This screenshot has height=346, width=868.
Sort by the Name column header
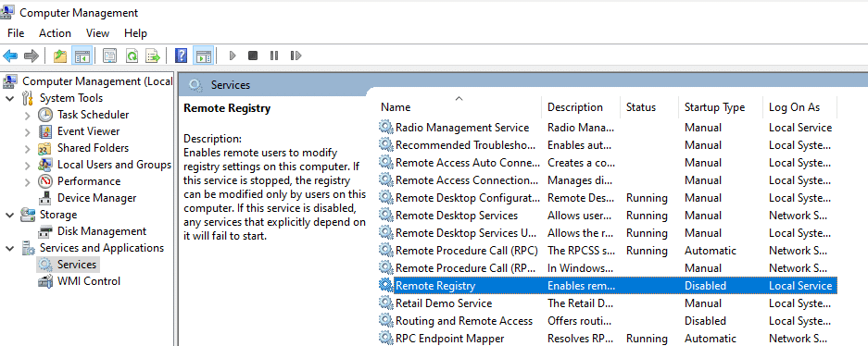point(459,107)
